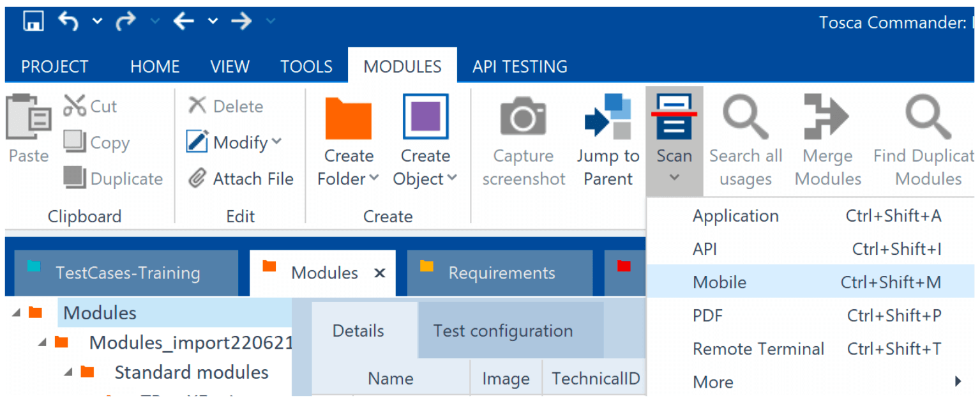Choose API from the Scan menu

[x=811, y=249]
